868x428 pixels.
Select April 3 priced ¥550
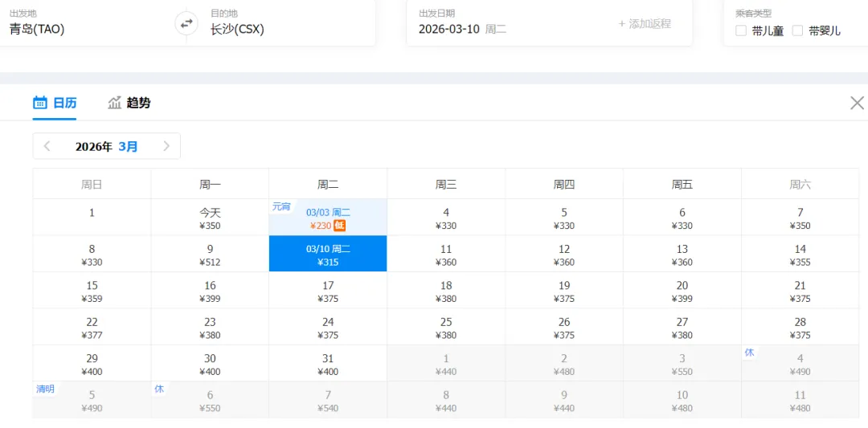[x=682, y=363]
